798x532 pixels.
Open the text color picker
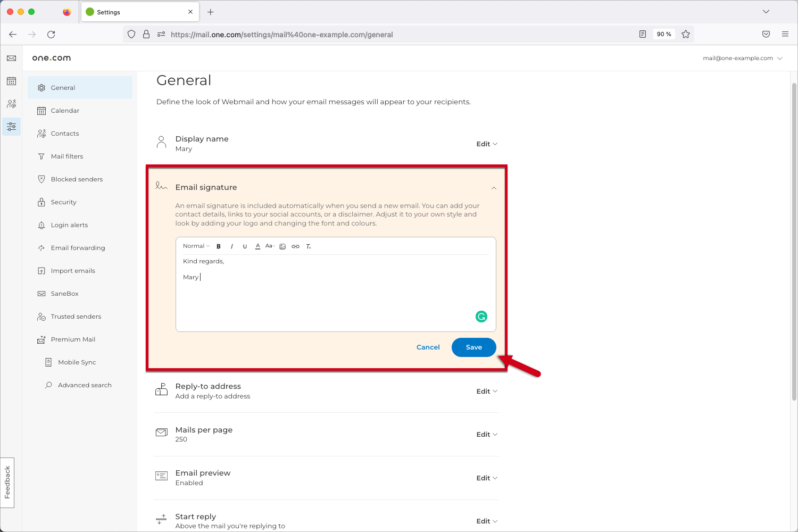coord(257,246)
